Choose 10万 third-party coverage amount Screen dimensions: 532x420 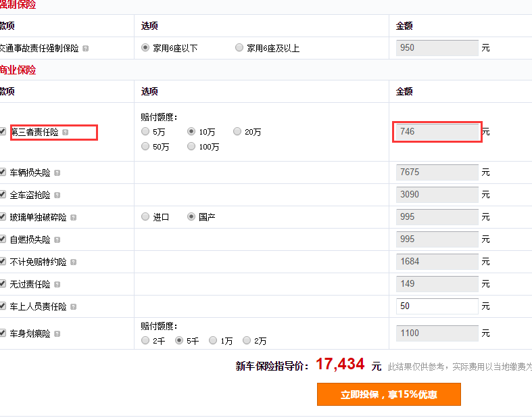coord(191,131)
